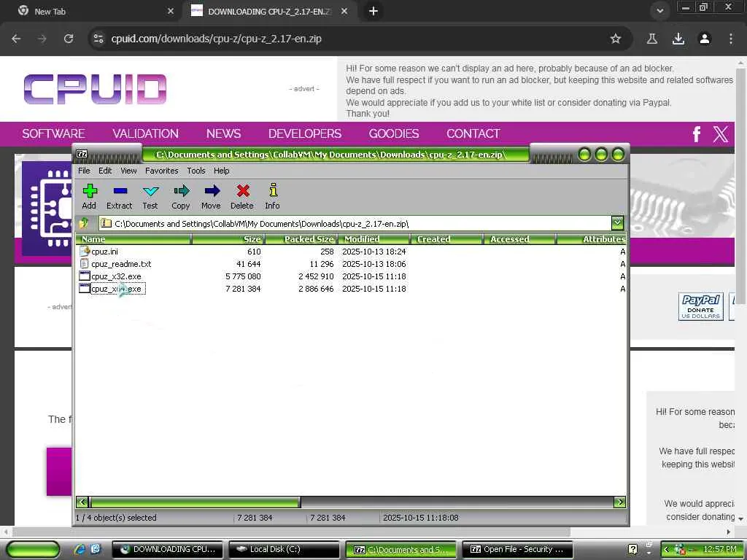747x560 pixels.
Task: Click the CPUID logo
Action: pos(96,89)
